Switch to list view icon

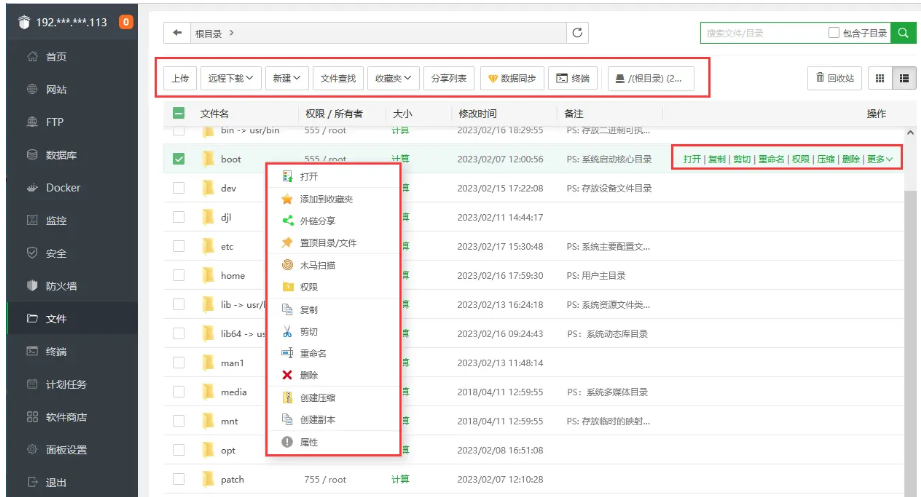pos(904,78)
